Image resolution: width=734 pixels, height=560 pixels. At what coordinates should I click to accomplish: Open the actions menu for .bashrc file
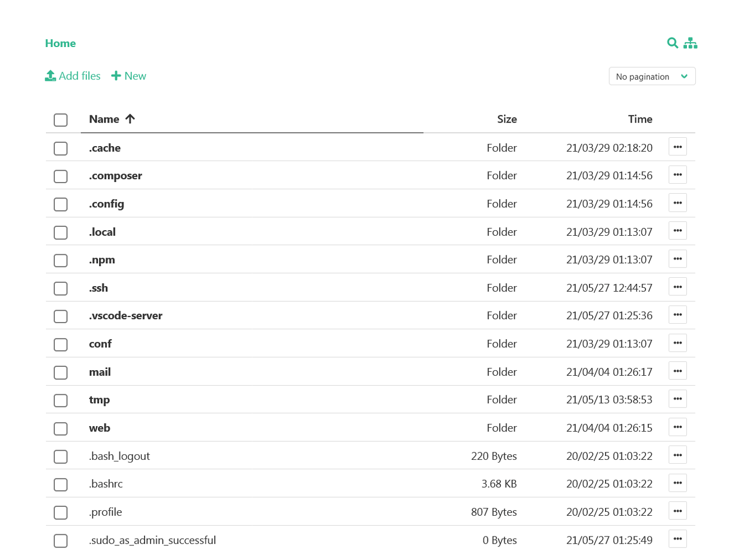pyautogui.click(x=677, y=483)
